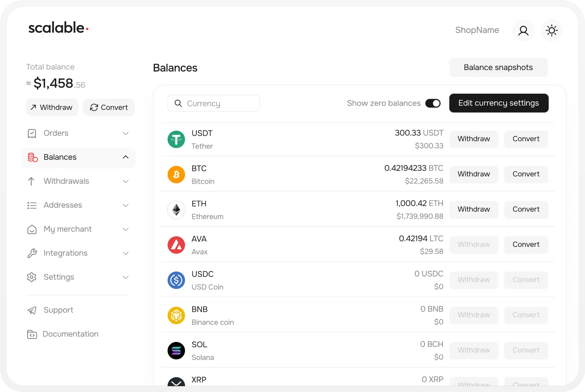
Task: Click the Bitcoin coin icon
Action: [x=176, y=175]
